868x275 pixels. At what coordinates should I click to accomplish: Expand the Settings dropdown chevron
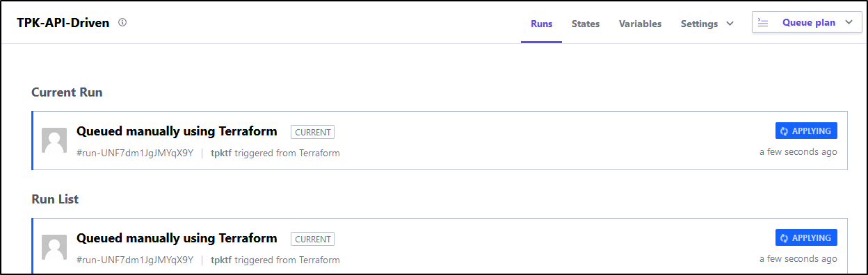pyautogui.click(x=730, y=24)
